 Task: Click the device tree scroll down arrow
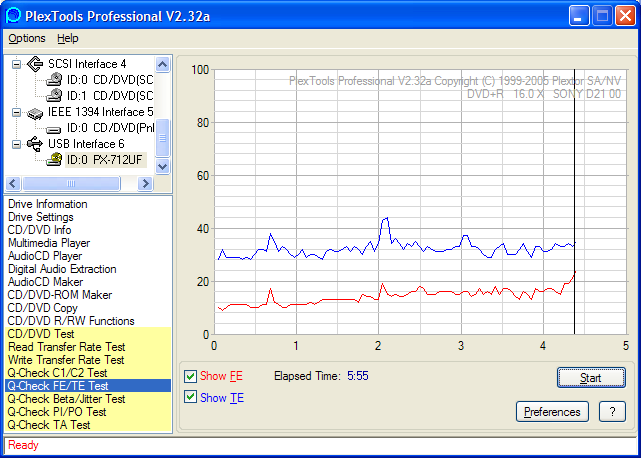[x=163, y=166]
